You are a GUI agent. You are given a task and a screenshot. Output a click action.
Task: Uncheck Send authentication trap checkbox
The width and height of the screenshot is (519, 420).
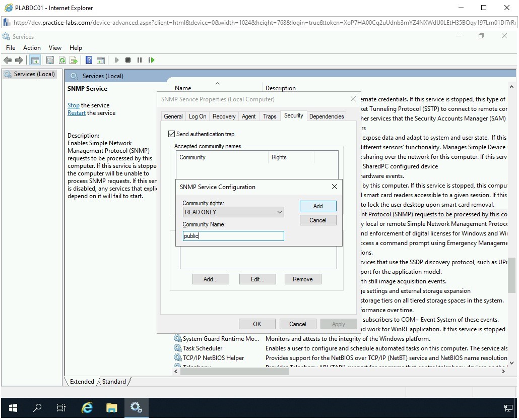coord(171,134)
